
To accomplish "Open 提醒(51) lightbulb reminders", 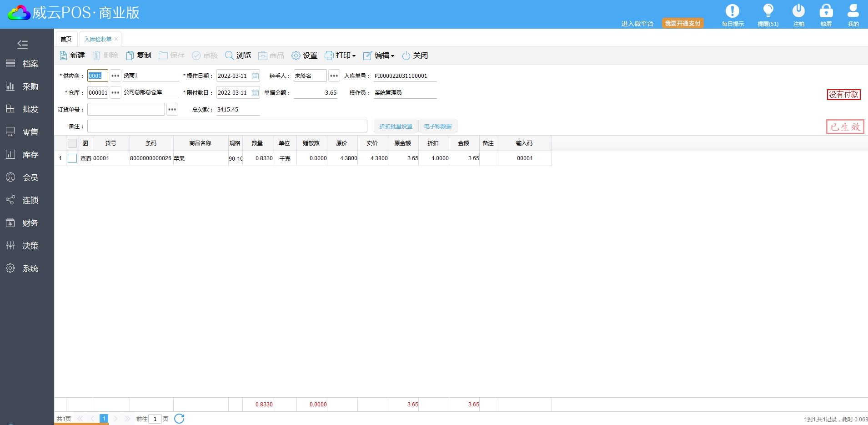I will (x=768, y=11).
